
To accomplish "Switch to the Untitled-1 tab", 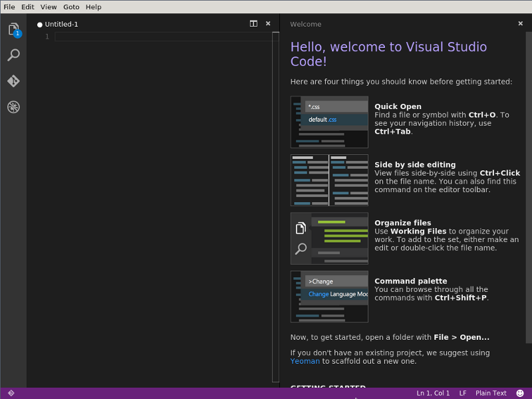I will point(61,23).
